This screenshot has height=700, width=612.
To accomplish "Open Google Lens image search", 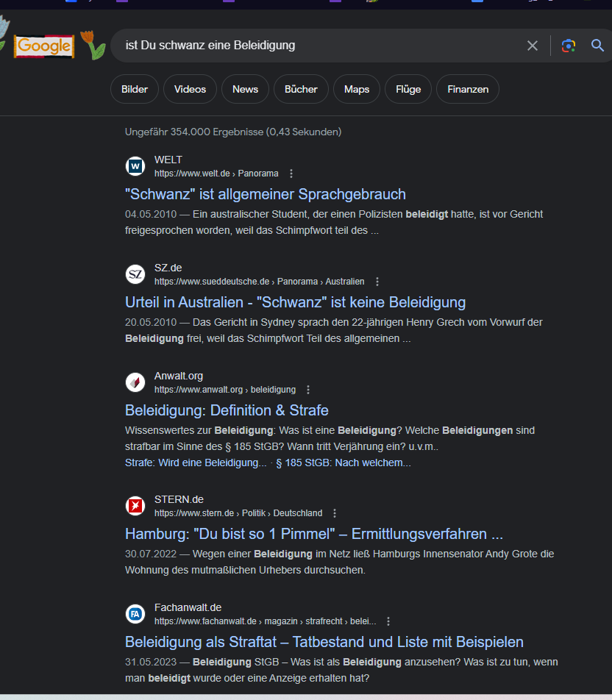I will (568, 46).
